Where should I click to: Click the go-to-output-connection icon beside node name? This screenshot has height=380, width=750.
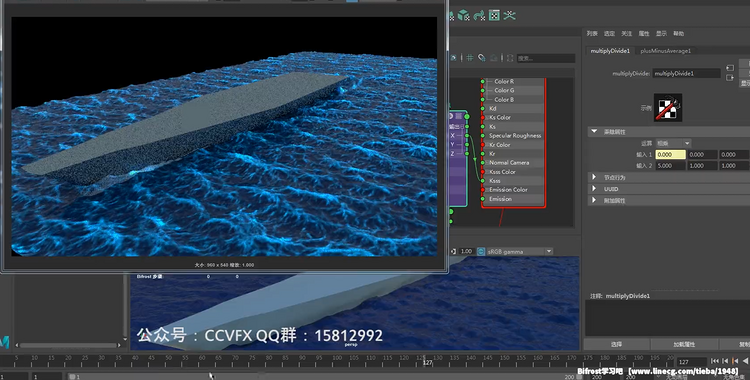(x=730, y=78)
